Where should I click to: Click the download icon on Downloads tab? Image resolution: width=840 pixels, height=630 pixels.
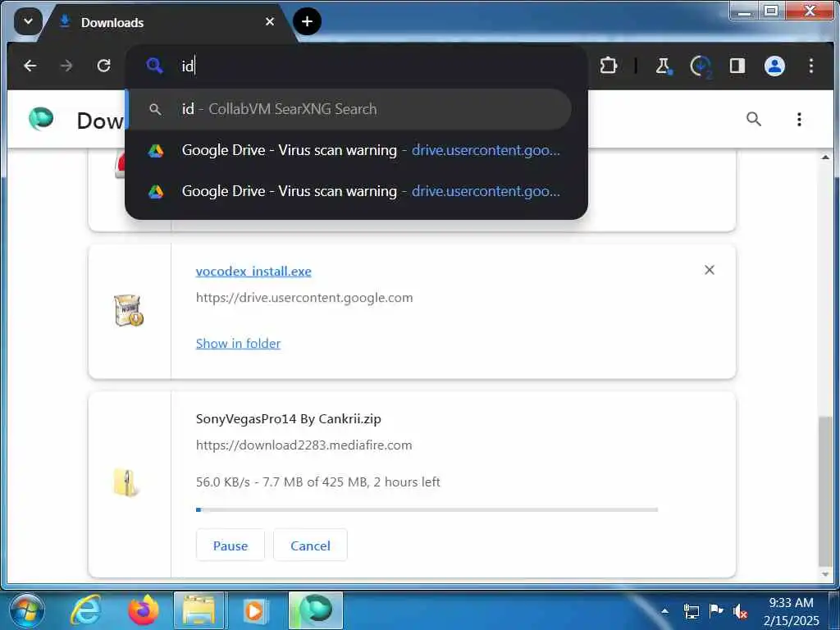(65, 21)
